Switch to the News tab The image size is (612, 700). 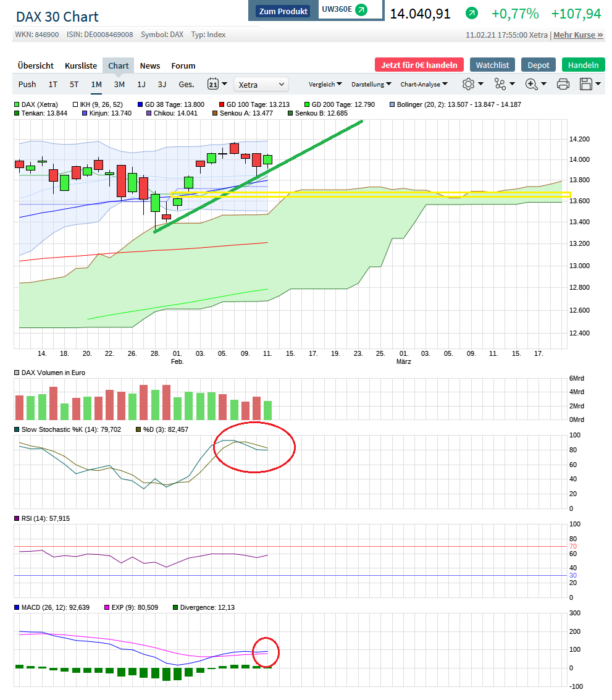click(149, 65)
